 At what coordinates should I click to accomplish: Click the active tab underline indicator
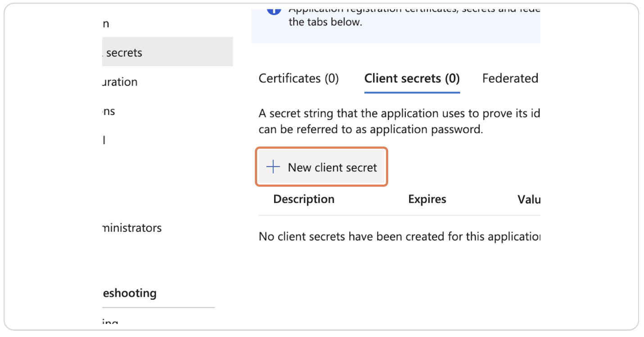click(x=412, y=92)
